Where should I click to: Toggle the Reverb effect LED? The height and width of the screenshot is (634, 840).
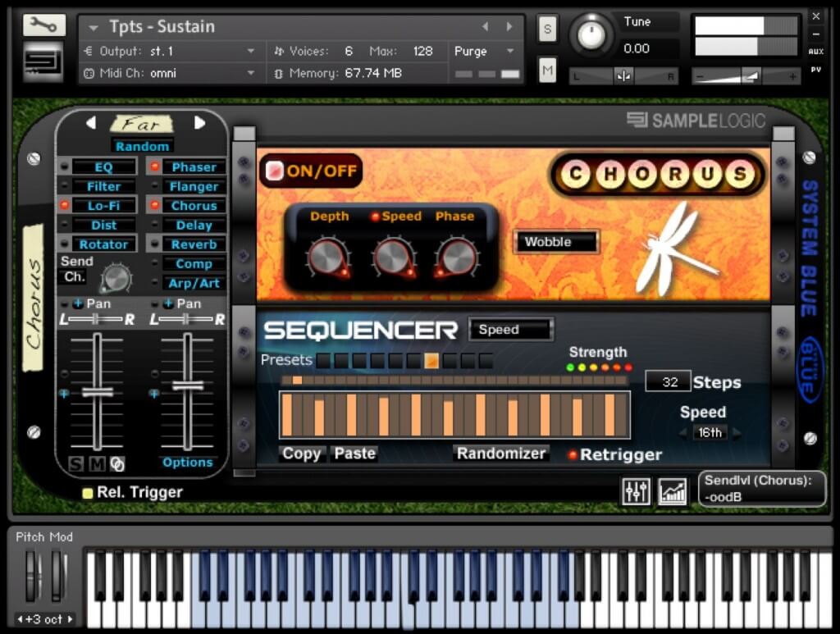click(x=155, y=244)
